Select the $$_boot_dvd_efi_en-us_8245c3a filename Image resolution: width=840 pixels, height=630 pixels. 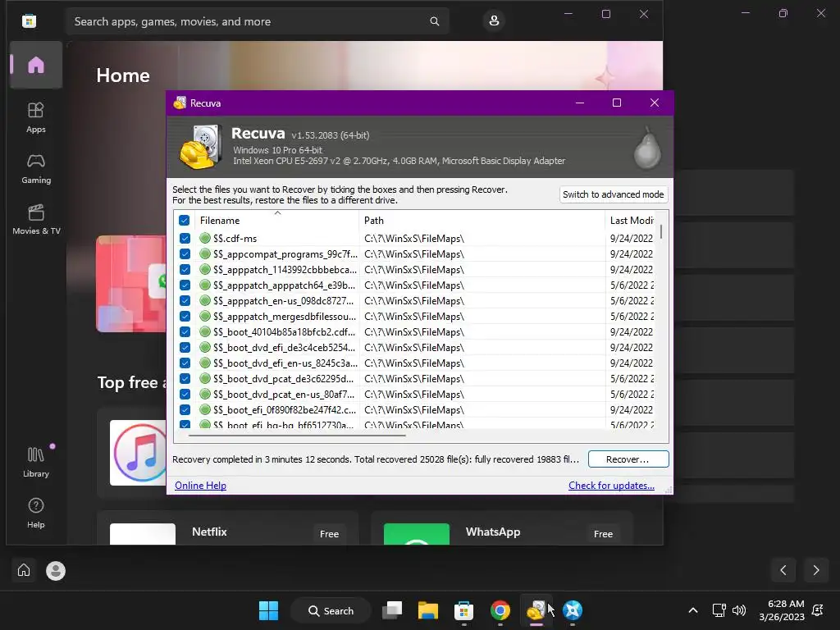point(285,363)
